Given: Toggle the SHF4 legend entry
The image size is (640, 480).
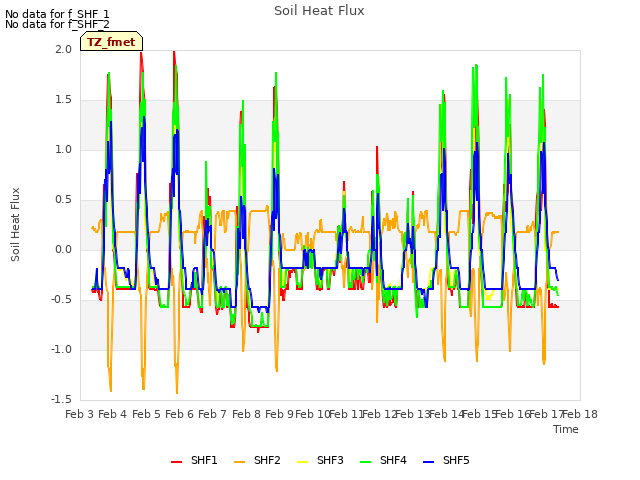Looking at the screenshot, I should [x=383, y=460].
